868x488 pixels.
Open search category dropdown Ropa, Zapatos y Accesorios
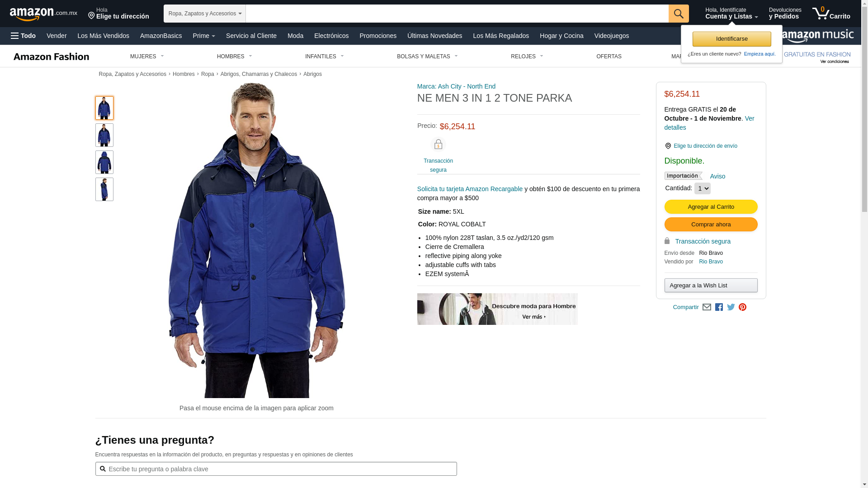(205, 14)
